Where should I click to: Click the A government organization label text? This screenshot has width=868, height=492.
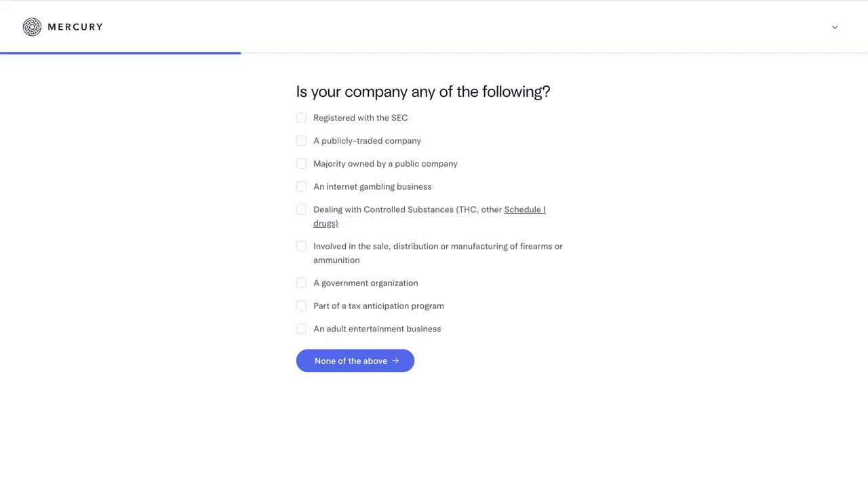pyautogui.click(x=366, y=283)
